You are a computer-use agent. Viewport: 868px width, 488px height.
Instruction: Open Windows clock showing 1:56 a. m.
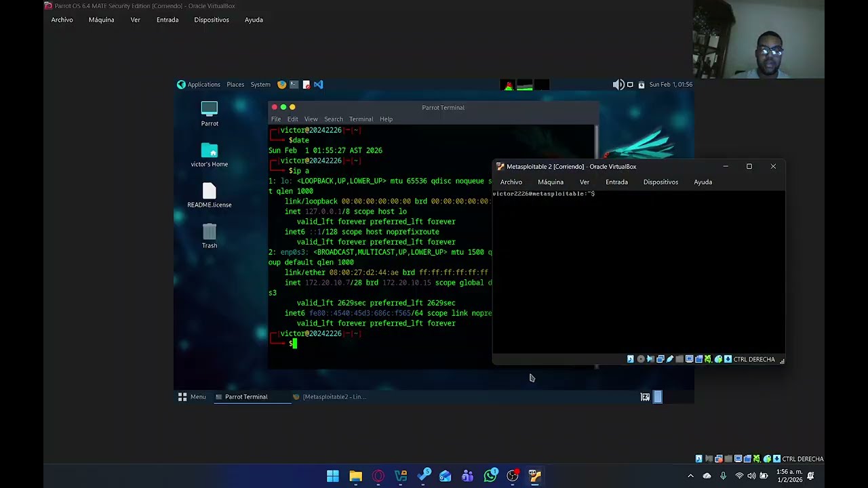click(789, 476)
